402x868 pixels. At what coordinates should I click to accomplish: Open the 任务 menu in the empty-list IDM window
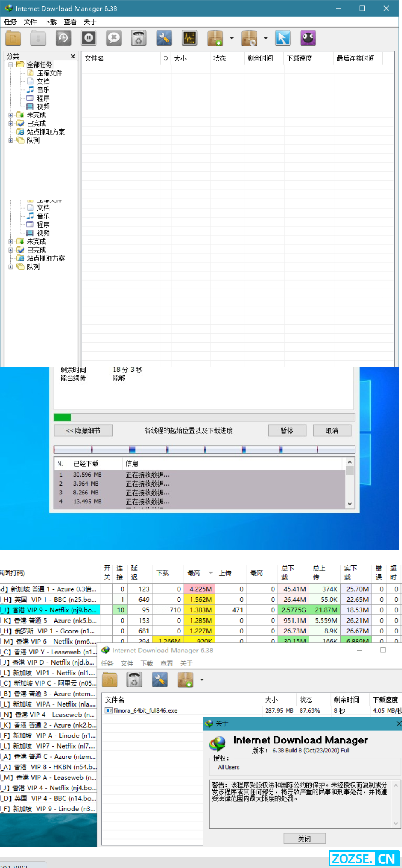(10, 22)
